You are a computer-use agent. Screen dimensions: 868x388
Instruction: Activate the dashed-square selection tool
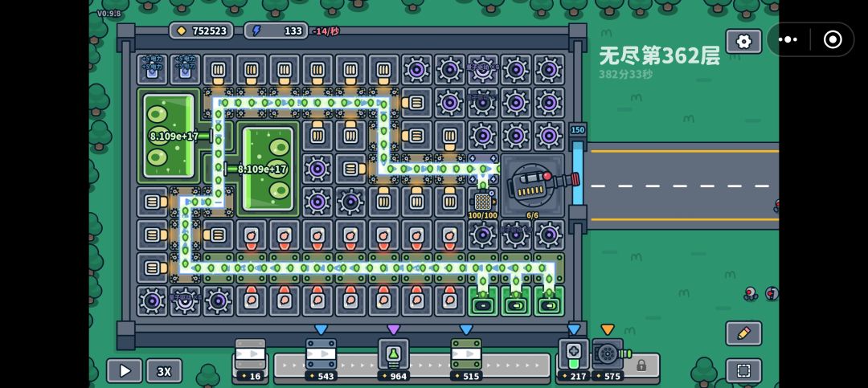pos(743,371)
